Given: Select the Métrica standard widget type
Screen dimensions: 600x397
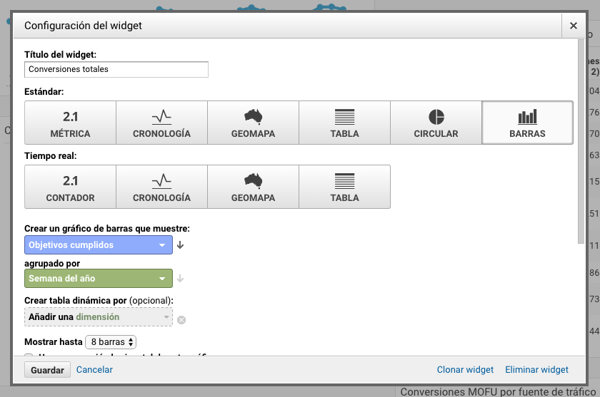Looking at the screenshot, I should 70,123.
